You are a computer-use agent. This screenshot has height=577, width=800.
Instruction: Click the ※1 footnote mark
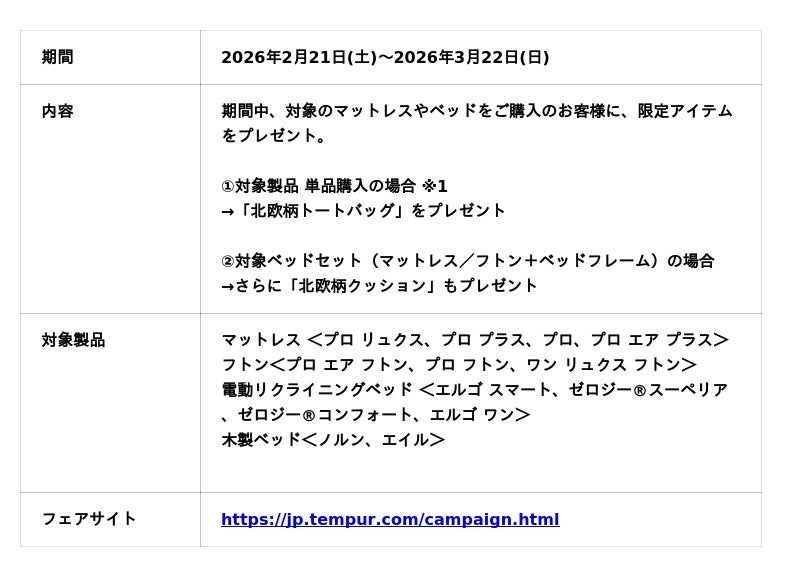point(435,187)
